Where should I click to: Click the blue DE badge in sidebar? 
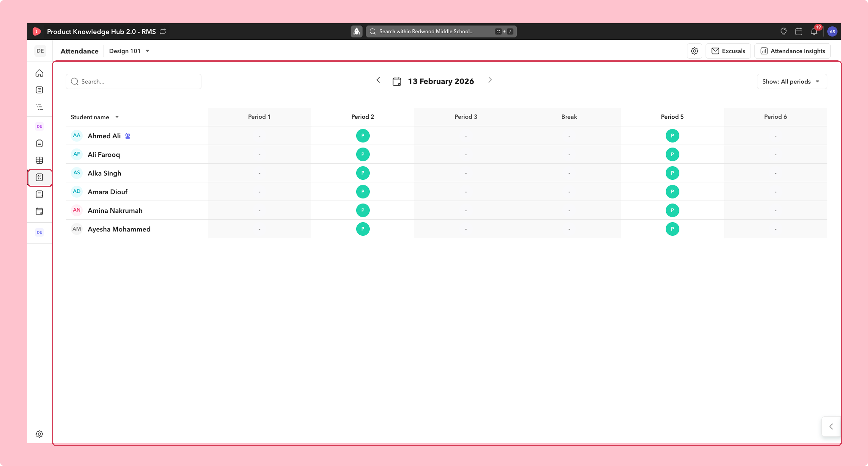(x=39, y=232)
